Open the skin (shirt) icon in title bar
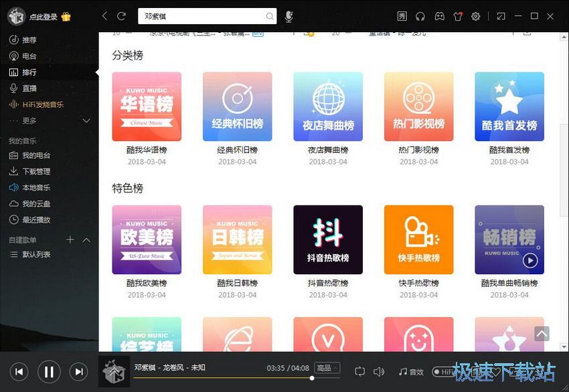 (x=458, y=16)
